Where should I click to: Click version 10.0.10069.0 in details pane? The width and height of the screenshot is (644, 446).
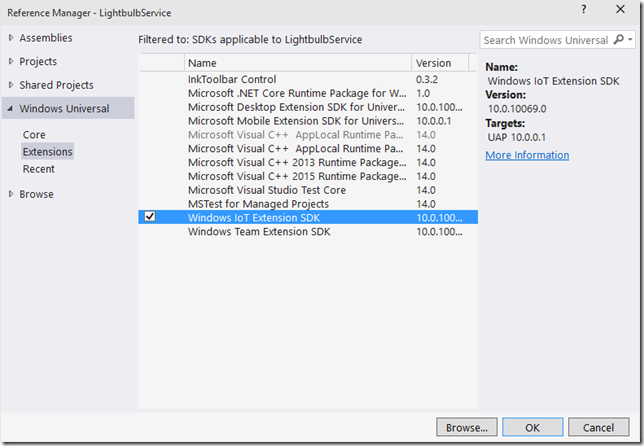517,109
